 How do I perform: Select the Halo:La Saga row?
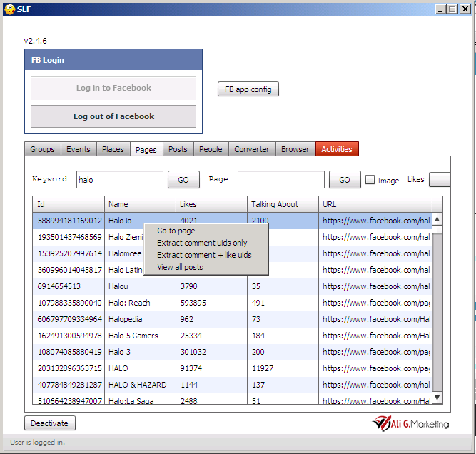(x=232, y=400)
